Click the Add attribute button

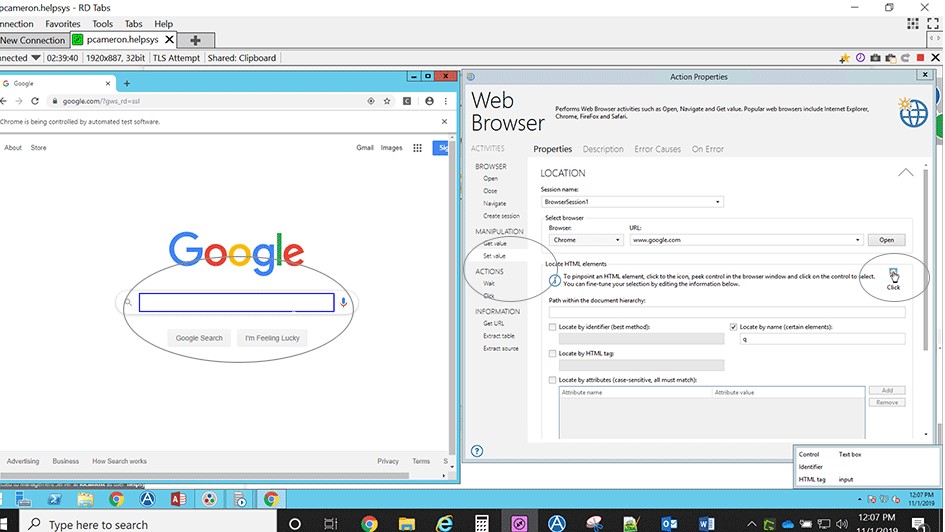[887, 390]
